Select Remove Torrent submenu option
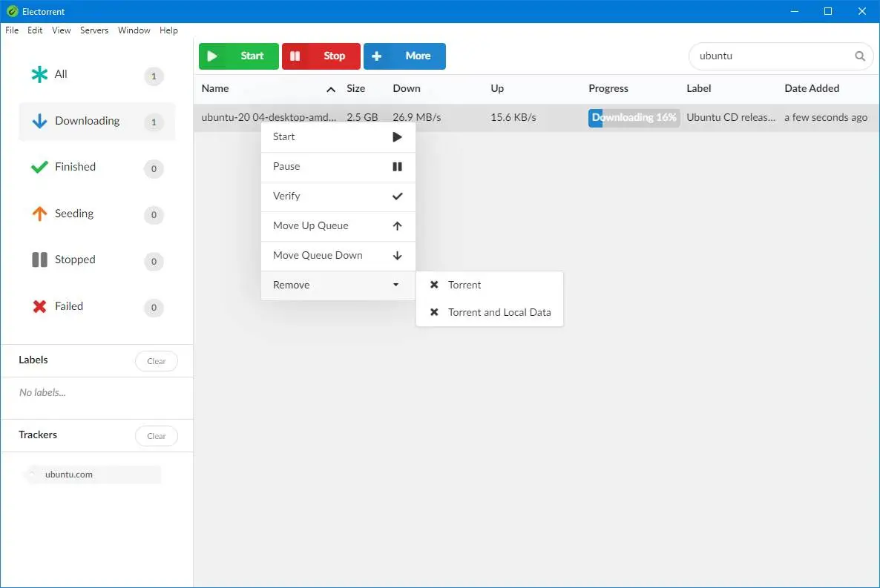 pyautogui.click(x=490, y=285)
